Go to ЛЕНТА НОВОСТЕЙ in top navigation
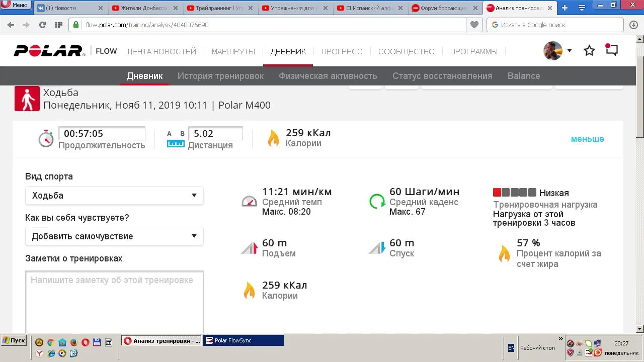The width and height of the screenshot is (644, 362). [x=162, y=51]
